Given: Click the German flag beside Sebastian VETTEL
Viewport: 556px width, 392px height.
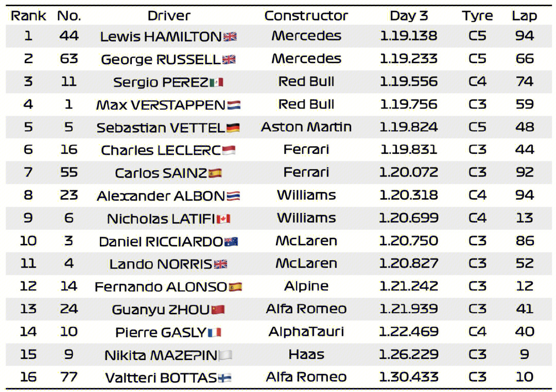Looking at the screenshot, I should [x=233, y=128].
